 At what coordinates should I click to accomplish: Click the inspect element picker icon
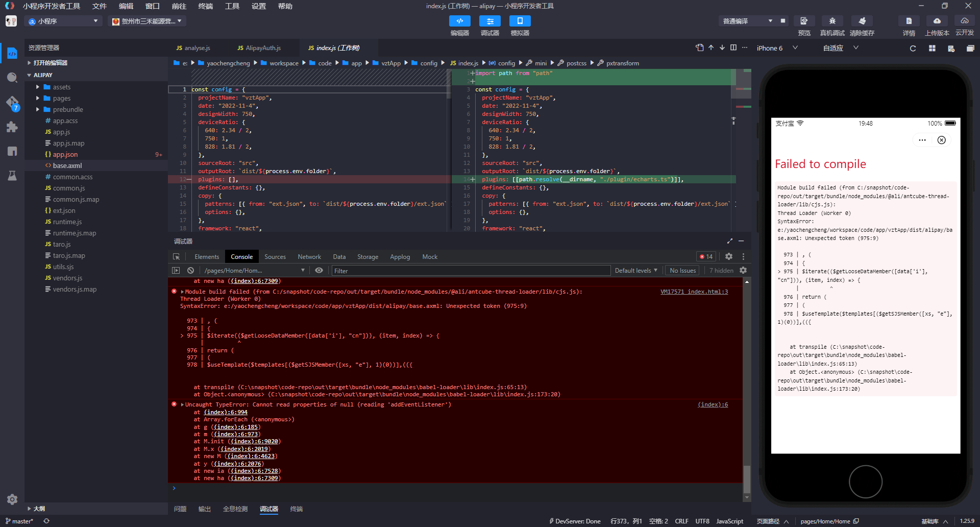(176, 256)
